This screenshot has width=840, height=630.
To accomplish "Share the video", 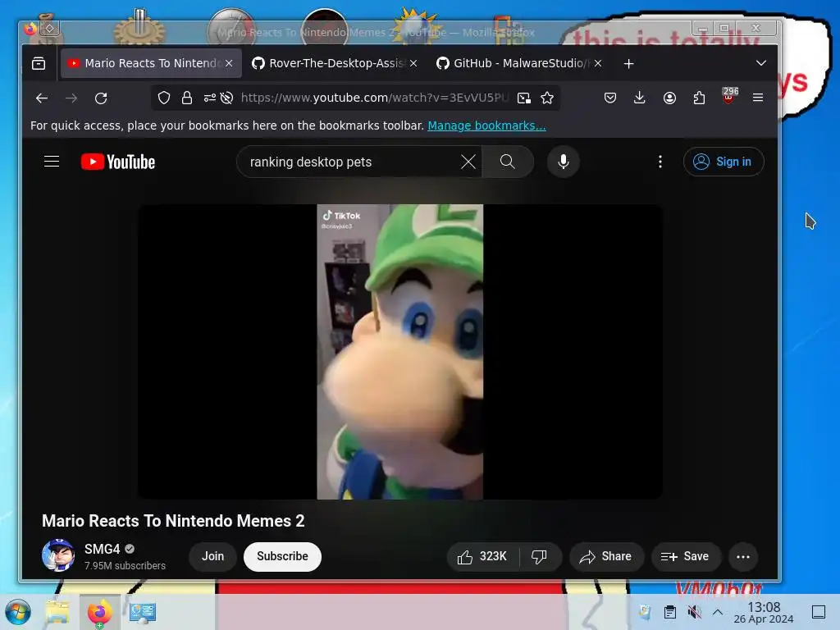I will click(606, 557).
